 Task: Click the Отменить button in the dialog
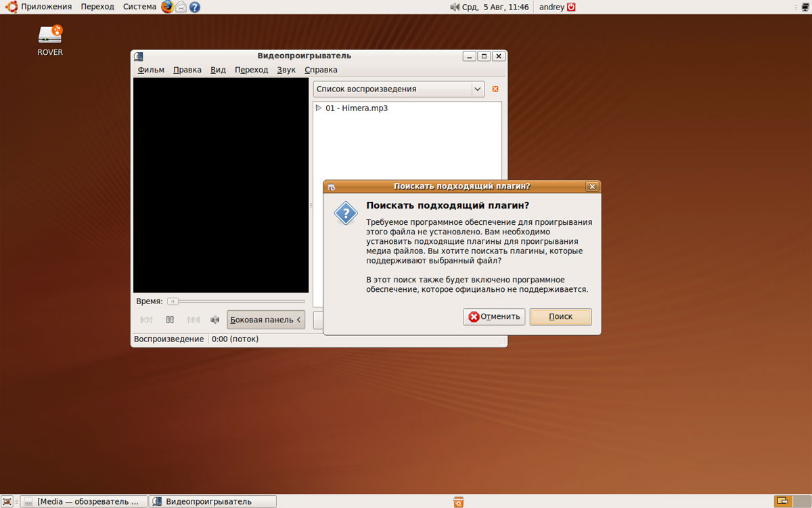coord(494,316)
